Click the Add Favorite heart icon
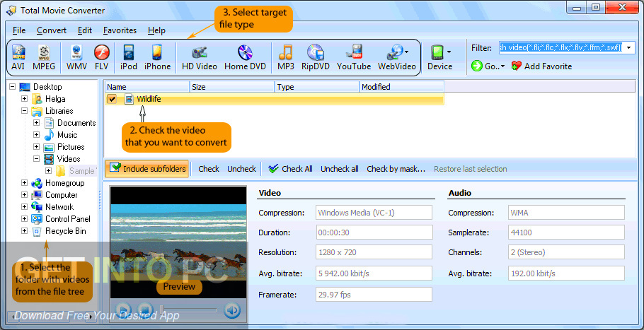The image size is (644, 330). (x=517, y=66)
